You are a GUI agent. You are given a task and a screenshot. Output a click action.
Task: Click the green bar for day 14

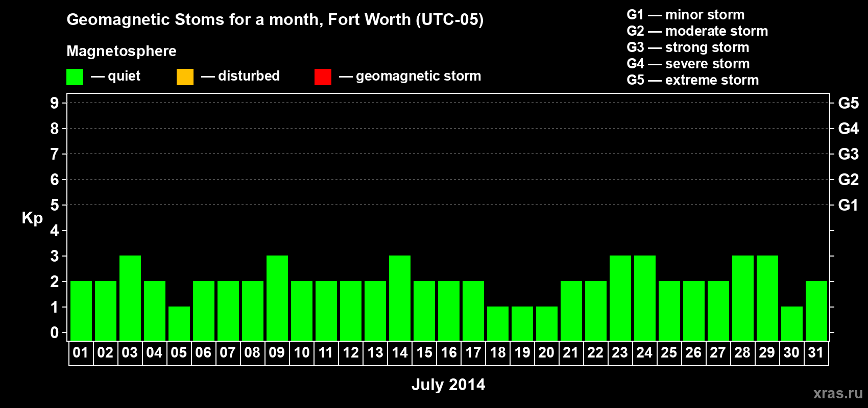[x=400, y=298]
